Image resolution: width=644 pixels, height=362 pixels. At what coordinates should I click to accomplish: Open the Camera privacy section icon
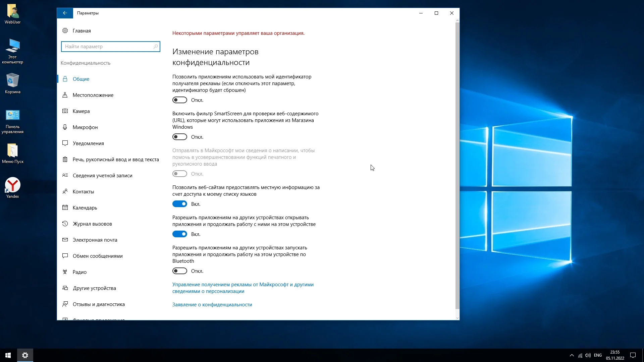coord(65,111)
